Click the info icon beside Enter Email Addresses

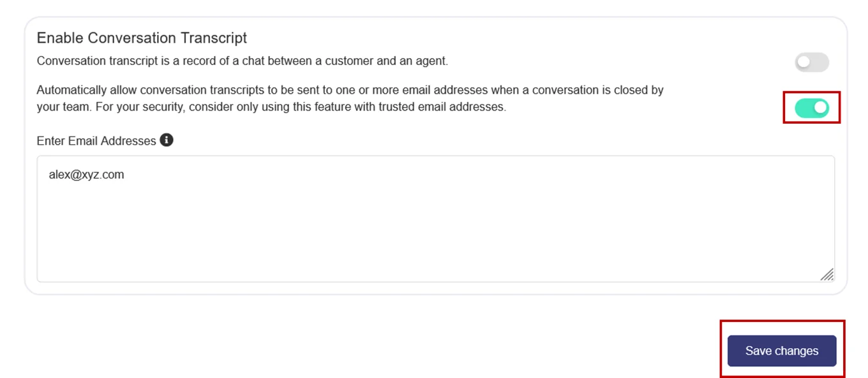coord(167,140)
